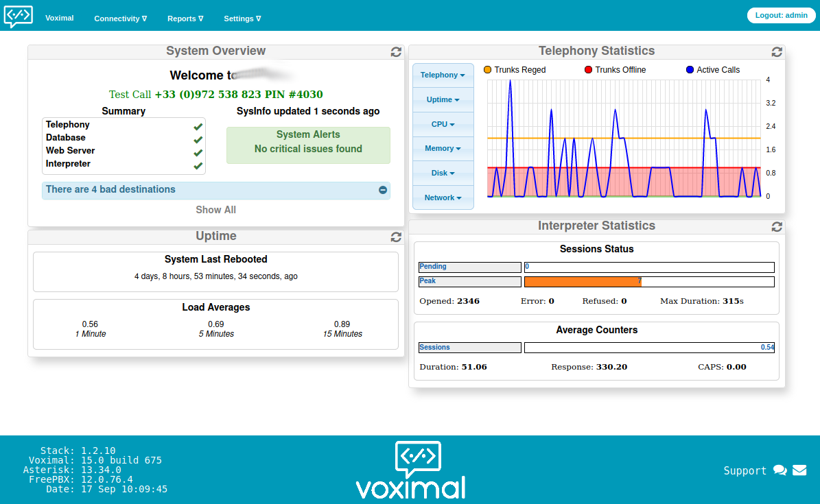Expand the Disk dropdown

(x=443, y=173)
